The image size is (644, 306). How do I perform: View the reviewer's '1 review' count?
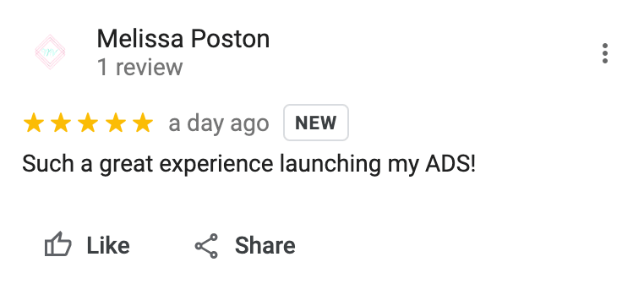point(139,67)
